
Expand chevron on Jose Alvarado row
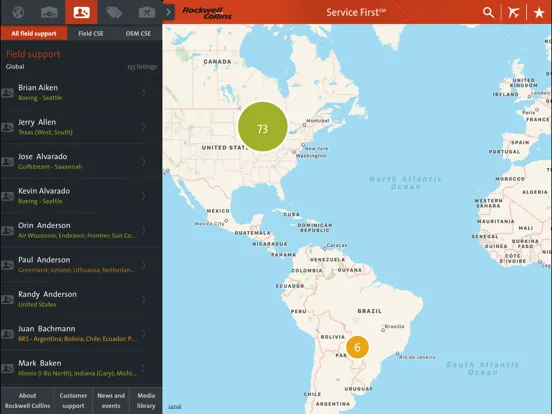pyautogui.click(x=143, y=162)
